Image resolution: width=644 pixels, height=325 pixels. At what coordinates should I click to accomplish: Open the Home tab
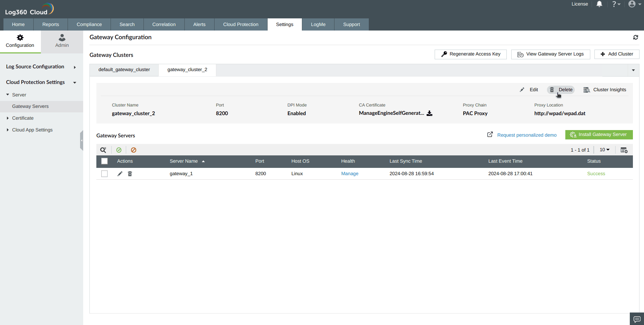pos(18,25)
